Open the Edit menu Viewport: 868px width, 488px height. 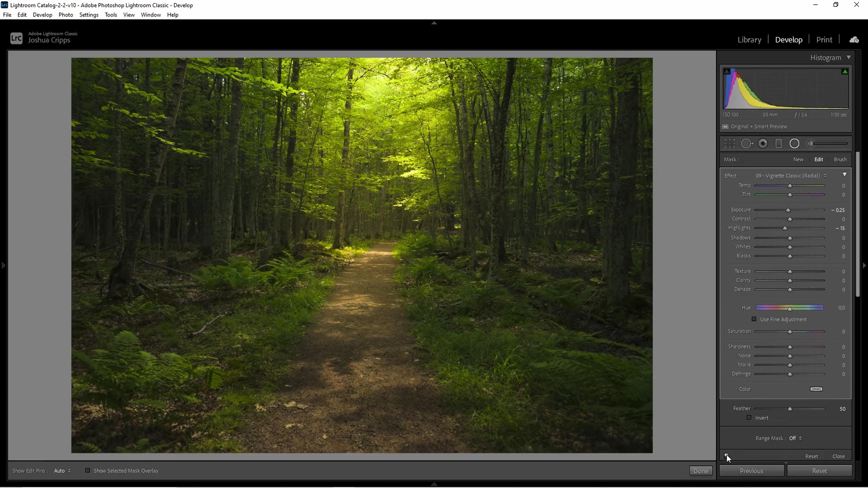[x=22, y=15]
